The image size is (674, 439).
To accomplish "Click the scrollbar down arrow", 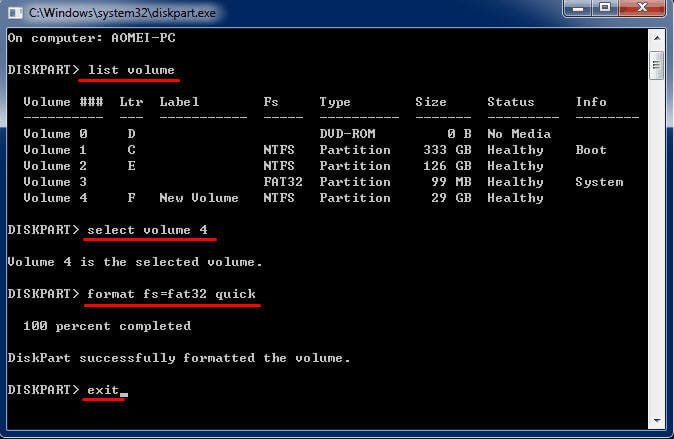I will (657, 419).
